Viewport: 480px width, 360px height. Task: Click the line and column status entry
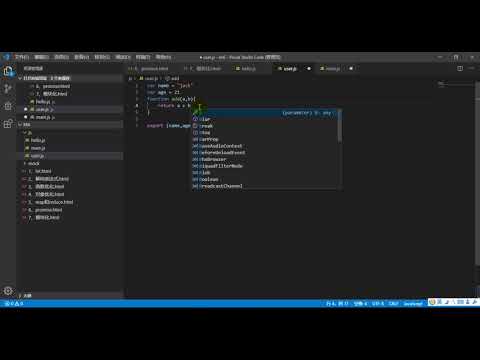(337, 303)
